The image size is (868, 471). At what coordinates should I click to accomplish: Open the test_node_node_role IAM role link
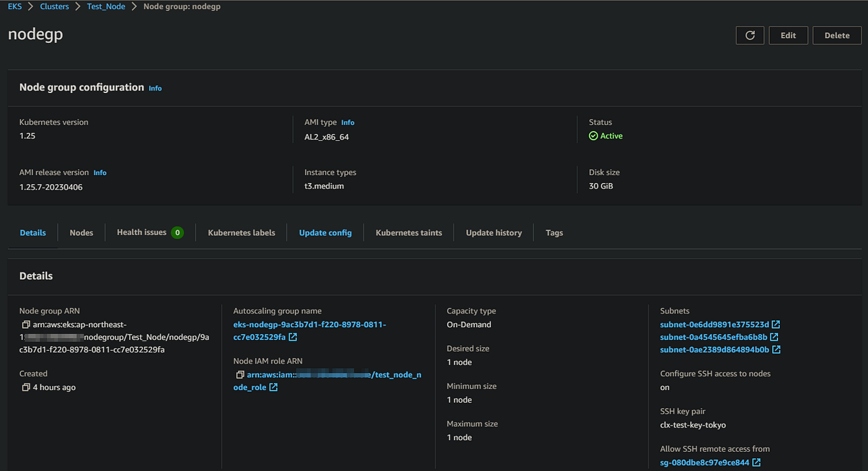(x=327, y=381)
